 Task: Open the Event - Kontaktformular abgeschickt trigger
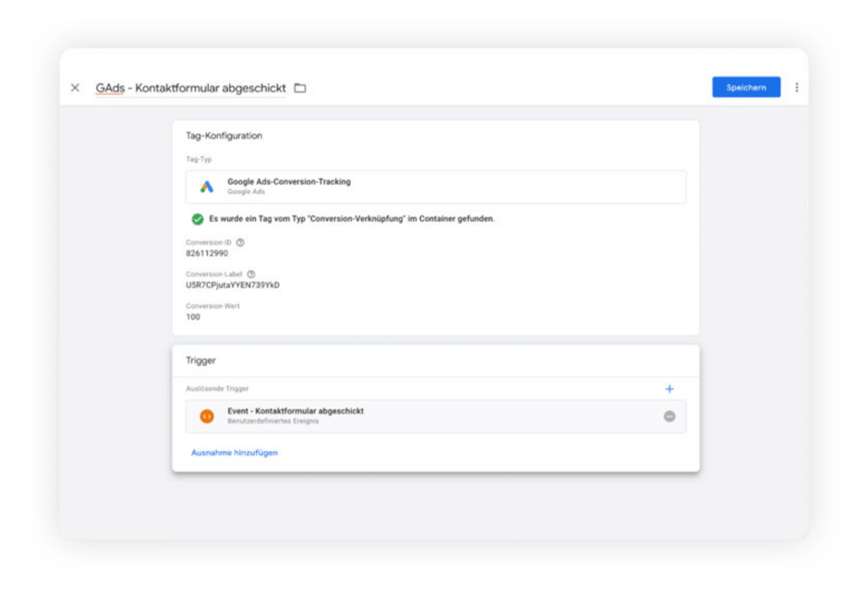436,416
